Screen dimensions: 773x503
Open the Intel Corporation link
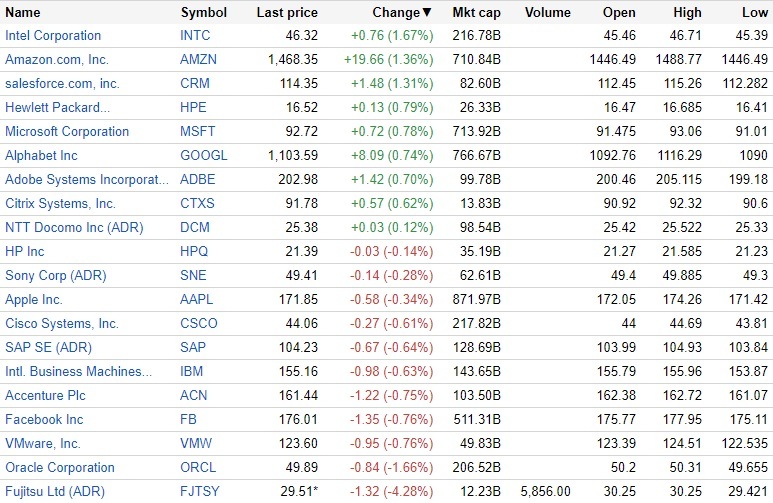[53, 35]
